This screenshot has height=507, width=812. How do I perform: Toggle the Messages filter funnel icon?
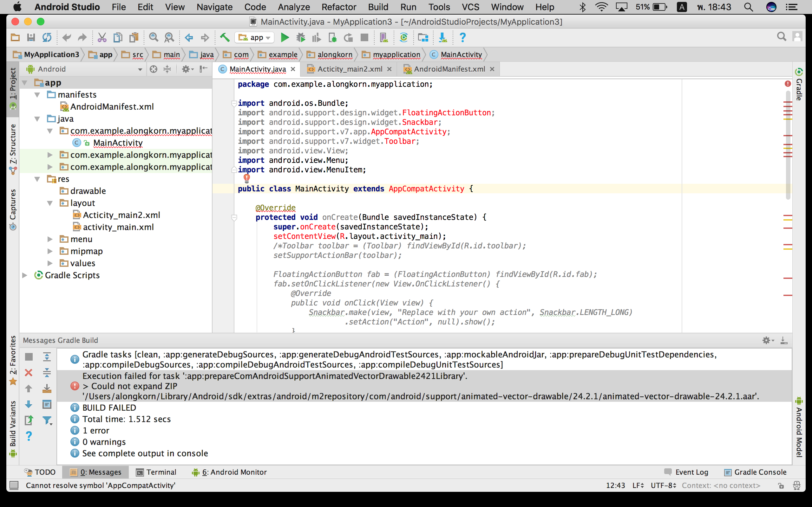[47, 420]
